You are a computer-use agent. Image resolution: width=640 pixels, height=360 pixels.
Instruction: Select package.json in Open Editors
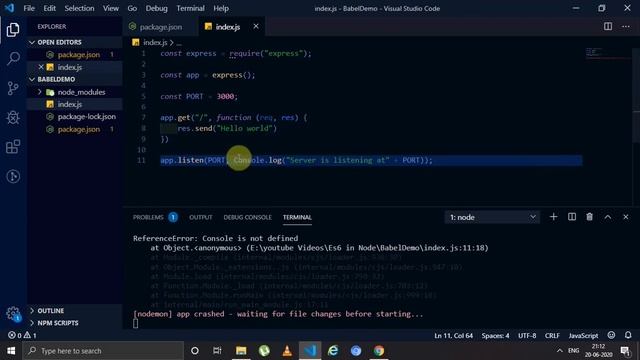pyautogui.click(x=75, y=55)
